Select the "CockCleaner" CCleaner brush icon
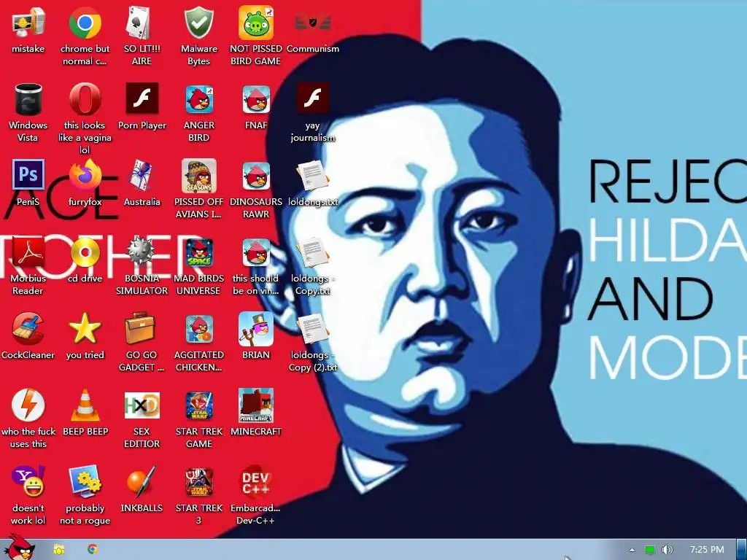 click(28, 329)
